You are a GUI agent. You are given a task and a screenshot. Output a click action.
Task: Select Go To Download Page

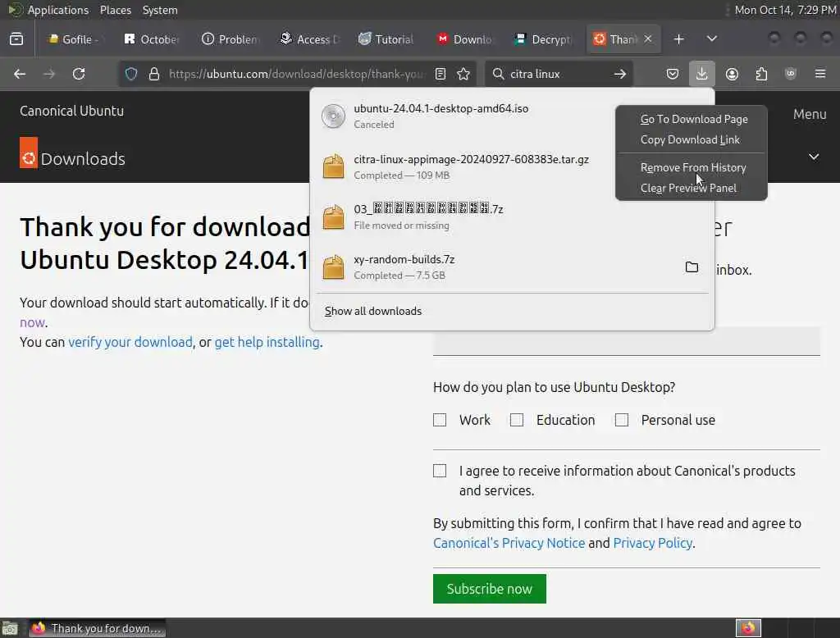tap(694, 119)
